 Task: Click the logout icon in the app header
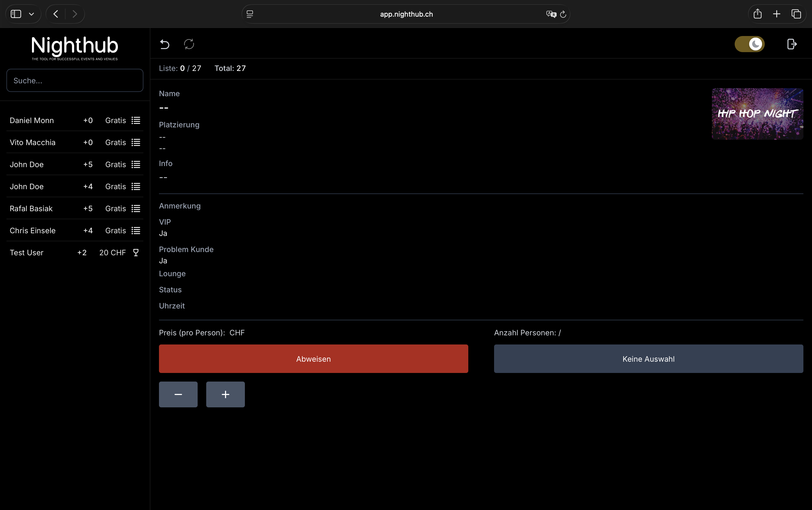[x=792, y=44]
